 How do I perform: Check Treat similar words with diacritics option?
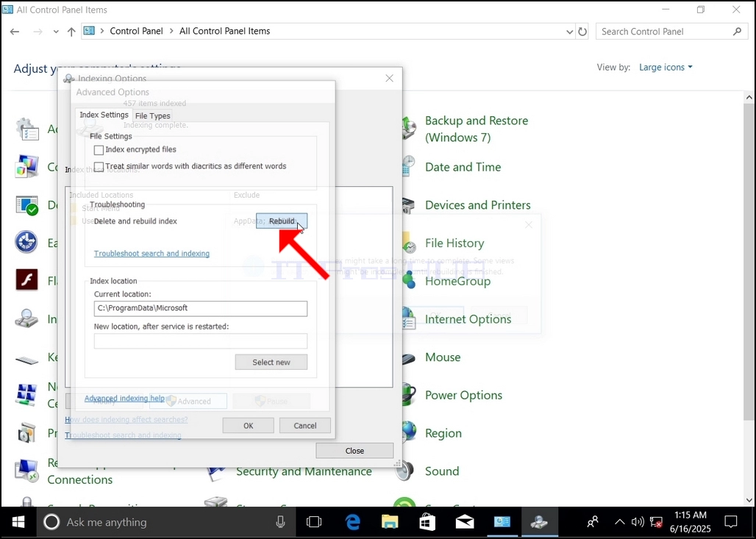pyautogui.click(x=99, y=167)
